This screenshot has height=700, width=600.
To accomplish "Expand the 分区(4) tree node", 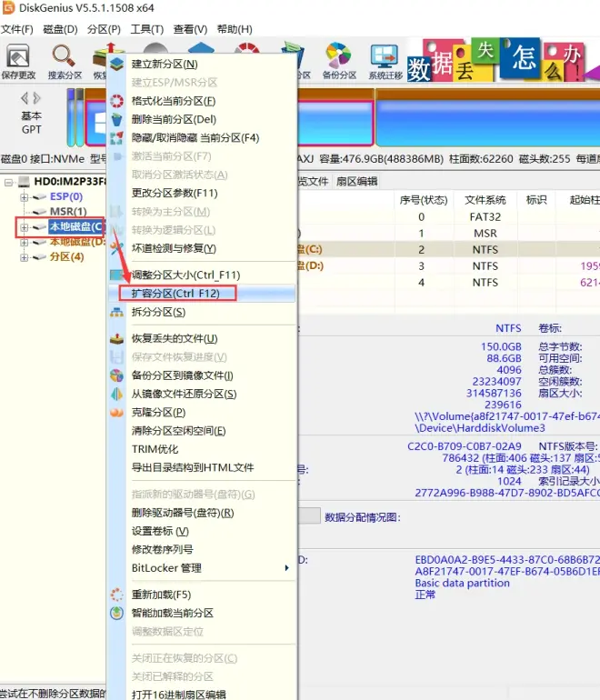I will pyautogui.click(x=25, y=257).
